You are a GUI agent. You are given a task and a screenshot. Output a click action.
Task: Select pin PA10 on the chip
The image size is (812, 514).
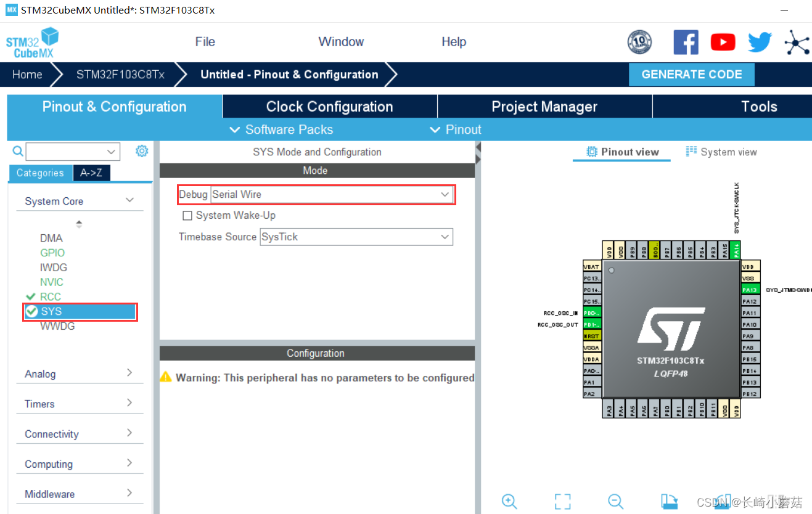click(x=750, y=324)
